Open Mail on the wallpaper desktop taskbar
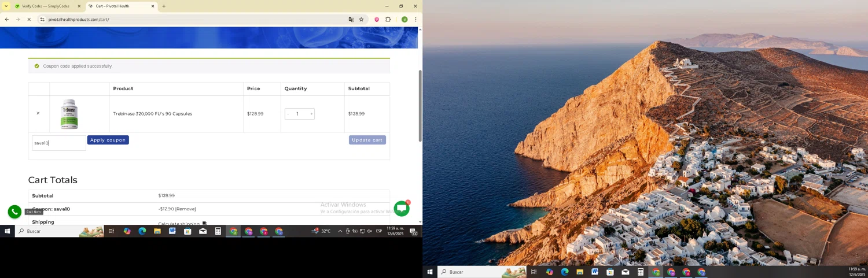This screenshot has height=278, width=868. [626, 272]
